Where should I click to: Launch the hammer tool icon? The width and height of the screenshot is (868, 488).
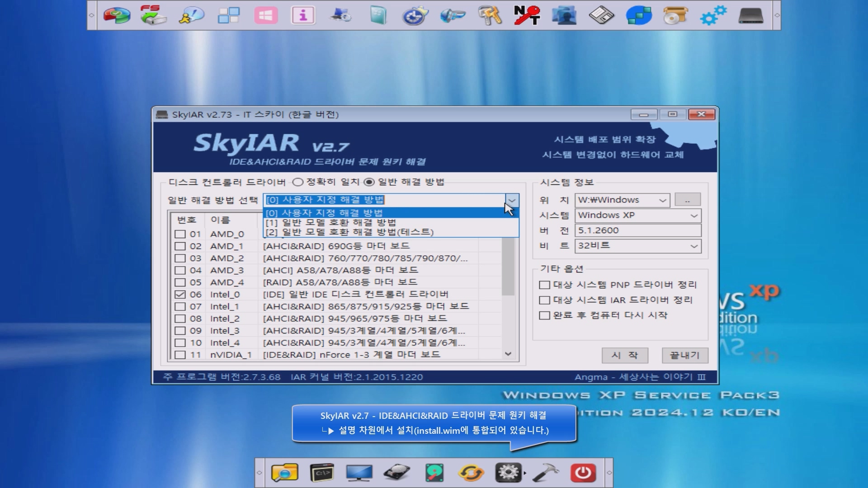click(546, 473)
